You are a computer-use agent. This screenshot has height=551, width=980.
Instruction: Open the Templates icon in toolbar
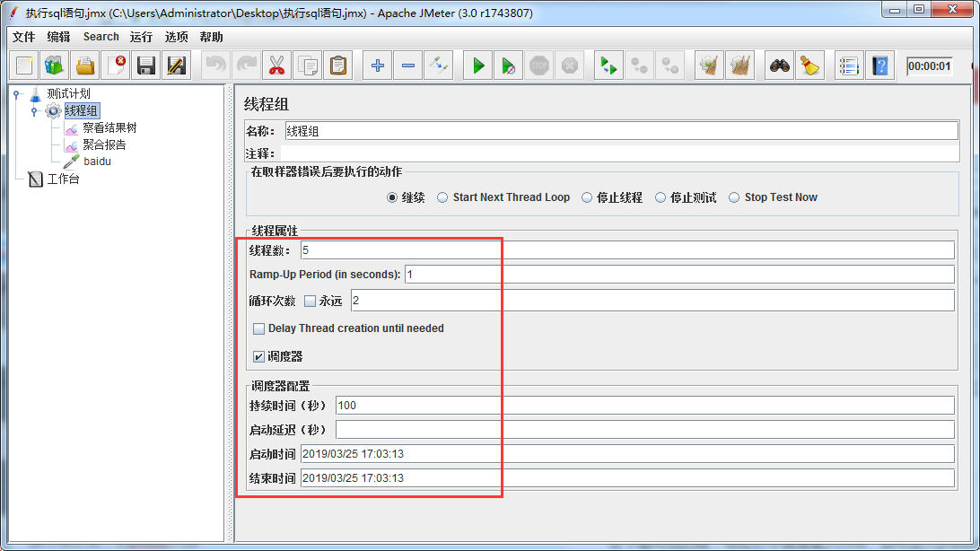(55, 66)
